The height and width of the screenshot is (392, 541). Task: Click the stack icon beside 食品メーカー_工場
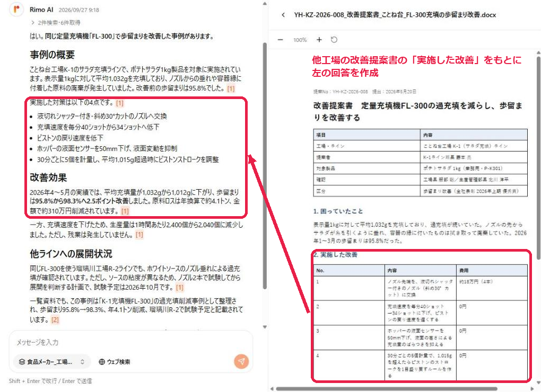[x=22, y=362]
